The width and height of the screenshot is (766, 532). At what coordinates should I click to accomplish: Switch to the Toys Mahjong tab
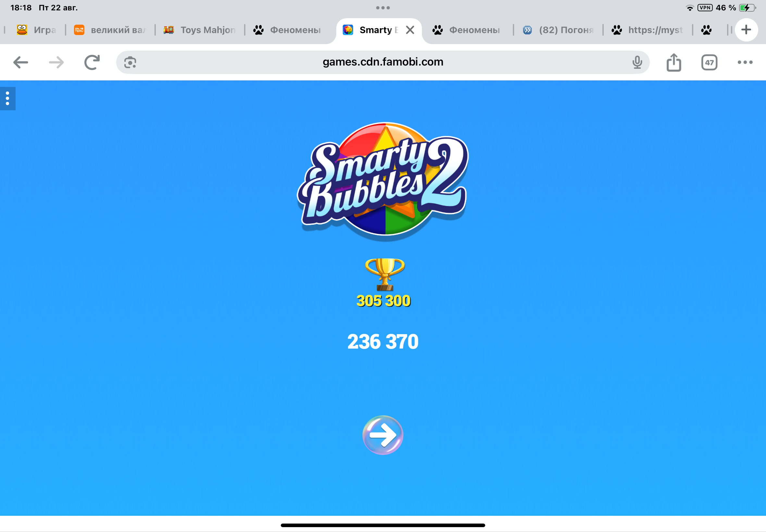(200, 30)
